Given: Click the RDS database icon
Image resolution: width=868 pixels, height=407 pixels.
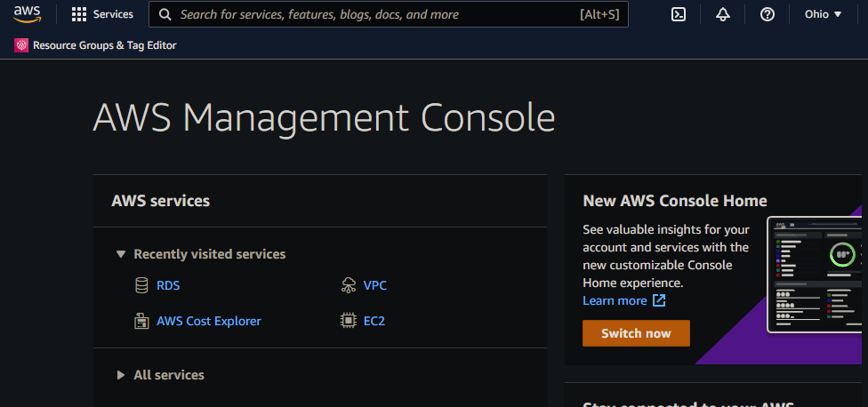Looking at the screenshot, I should (x=141, y=285).
